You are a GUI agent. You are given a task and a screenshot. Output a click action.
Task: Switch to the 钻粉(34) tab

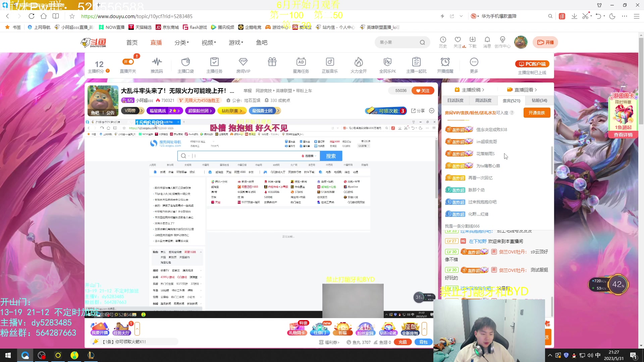539,100
